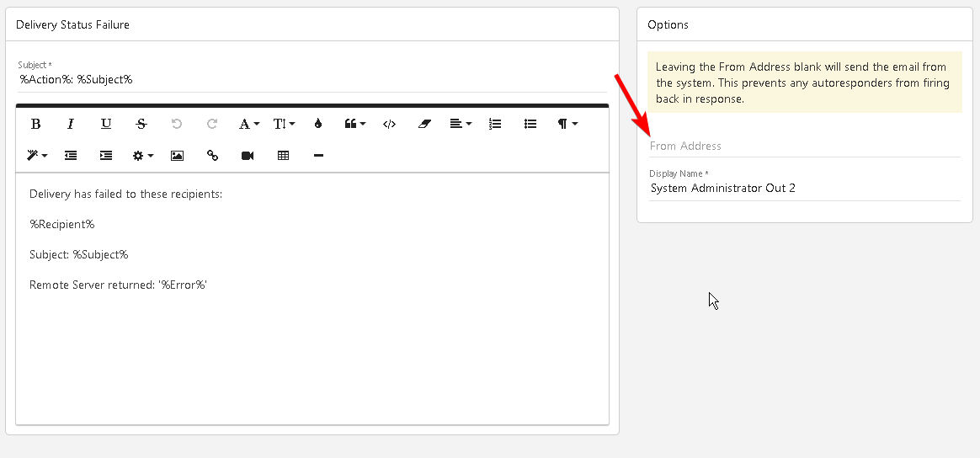Insert an unordered bullet list
Image resolution: width=980 pixels, height=458 pixels.
point(530,124)
